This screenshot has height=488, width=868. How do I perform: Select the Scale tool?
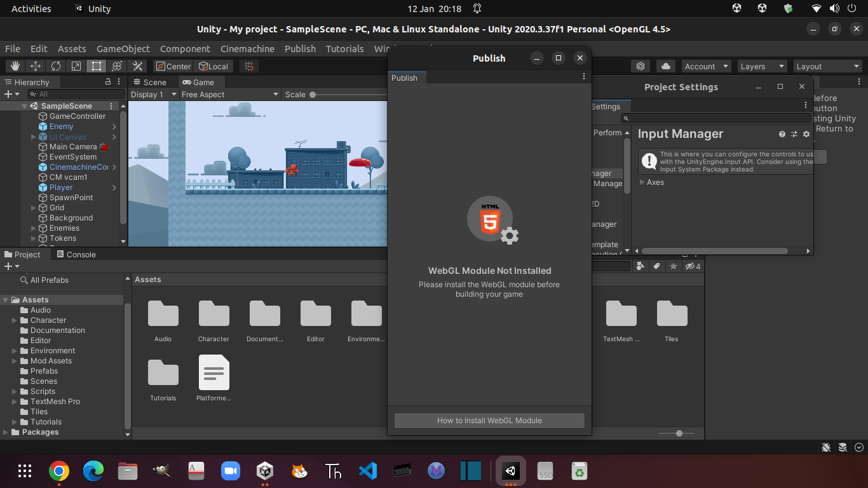(x=76, y=66)
